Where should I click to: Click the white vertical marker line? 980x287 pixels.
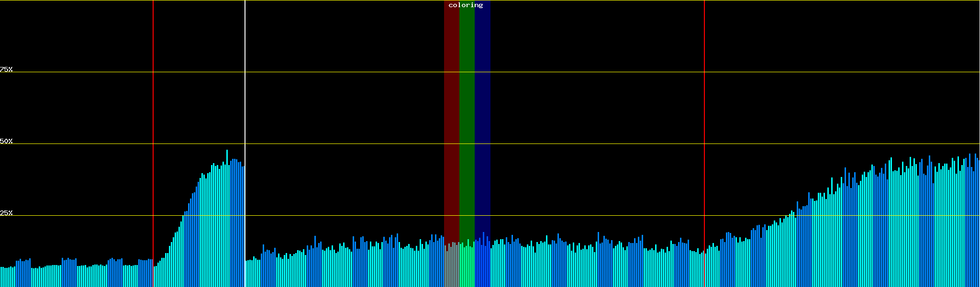point(245,96)
